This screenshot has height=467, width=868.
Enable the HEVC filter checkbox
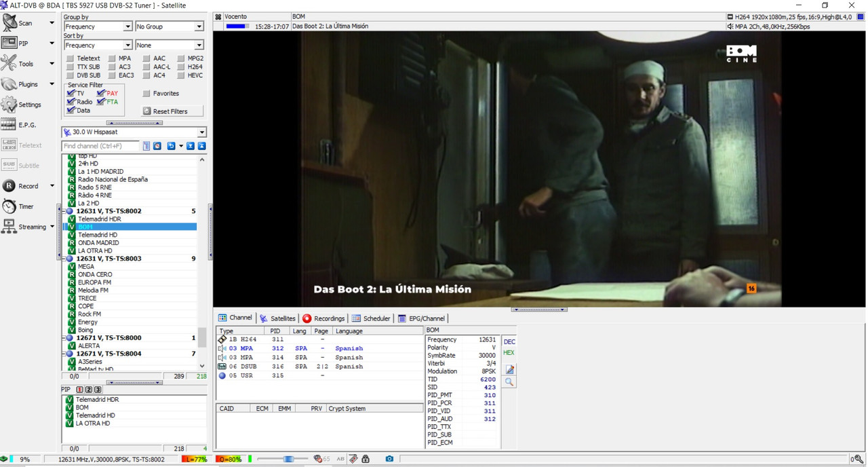pos(181,75)
